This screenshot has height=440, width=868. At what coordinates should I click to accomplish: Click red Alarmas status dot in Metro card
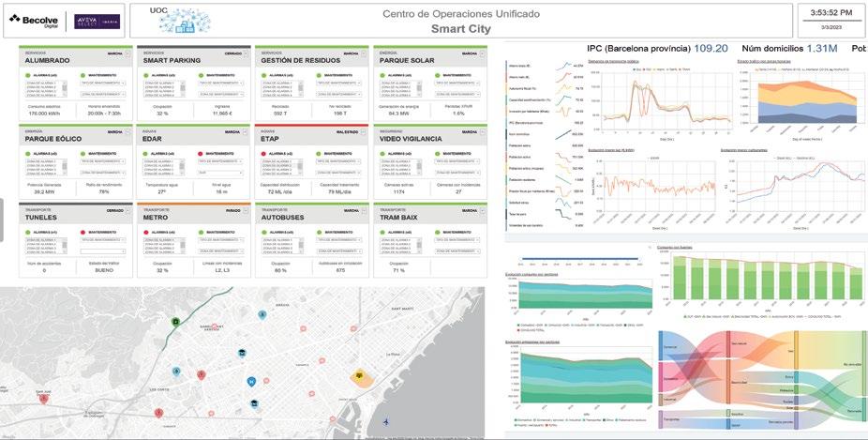click(146, 233)
